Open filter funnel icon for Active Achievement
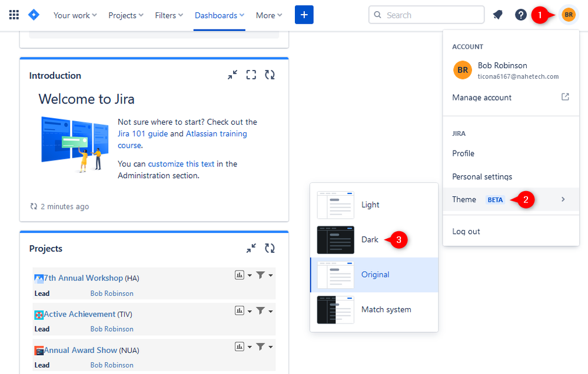Screen dimensions: 588x374 (261, 310)
